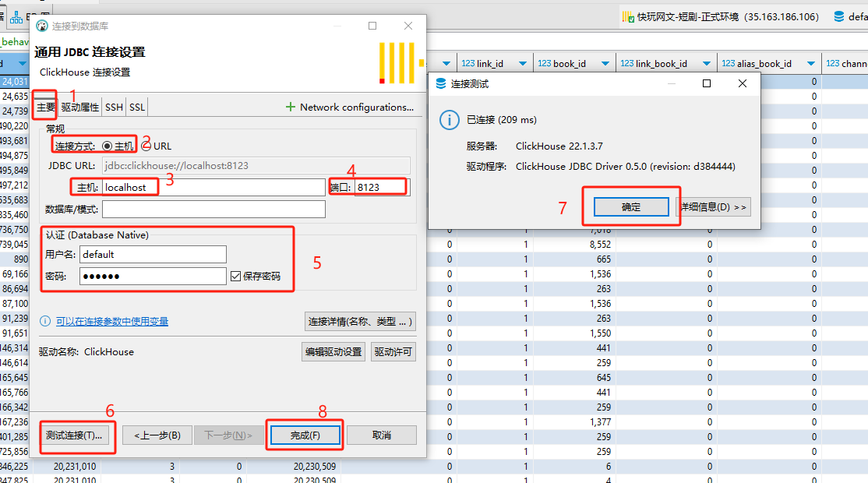Maximize the 连接到数据库 window
Image resolution: width=868 pixels, height=483 pixels.
pyautogui.click(x=372, y=26)
